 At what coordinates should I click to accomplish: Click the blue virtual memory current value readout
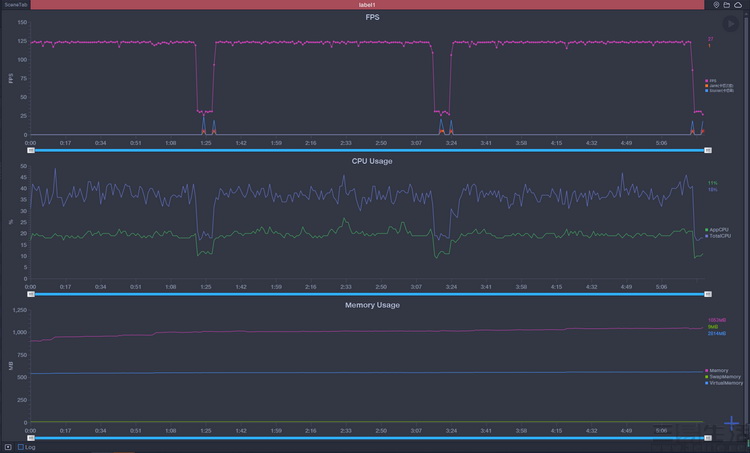click(x=717, y=333)
